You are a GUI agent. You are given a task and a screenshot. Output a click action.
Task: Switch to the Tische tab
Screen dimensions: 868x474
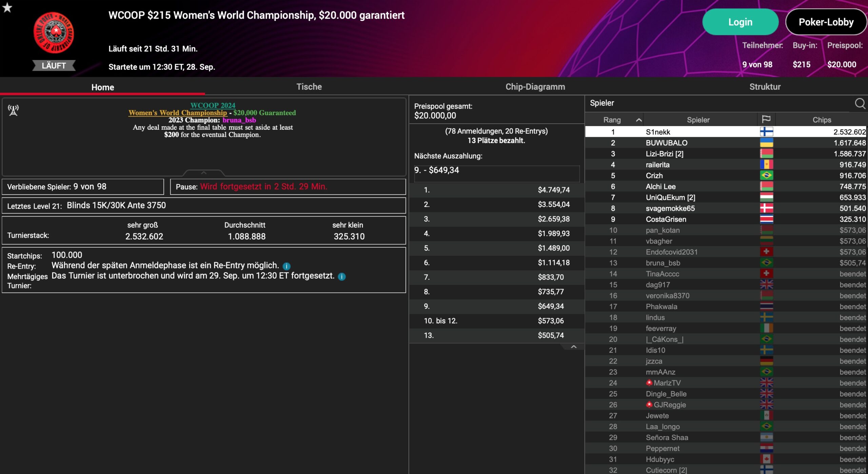309,87
